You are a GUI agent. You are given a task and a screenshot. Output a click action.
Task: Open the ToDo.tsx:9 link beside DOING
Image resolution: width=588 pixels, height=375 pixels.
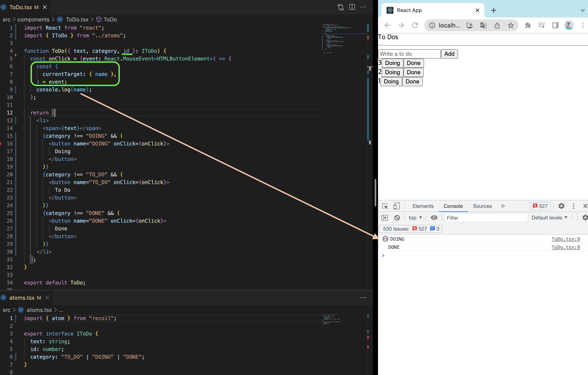pyautogui.click(x=565, y=239)
